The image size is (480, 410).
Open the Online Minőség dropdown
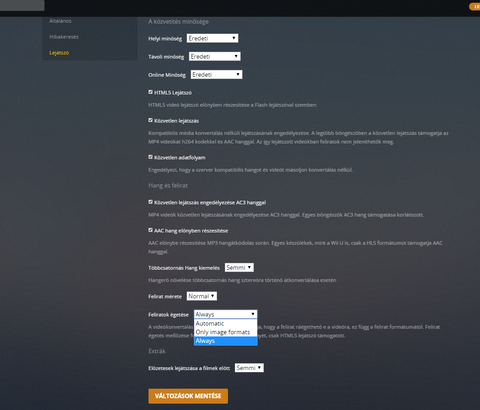click(216, 74)
